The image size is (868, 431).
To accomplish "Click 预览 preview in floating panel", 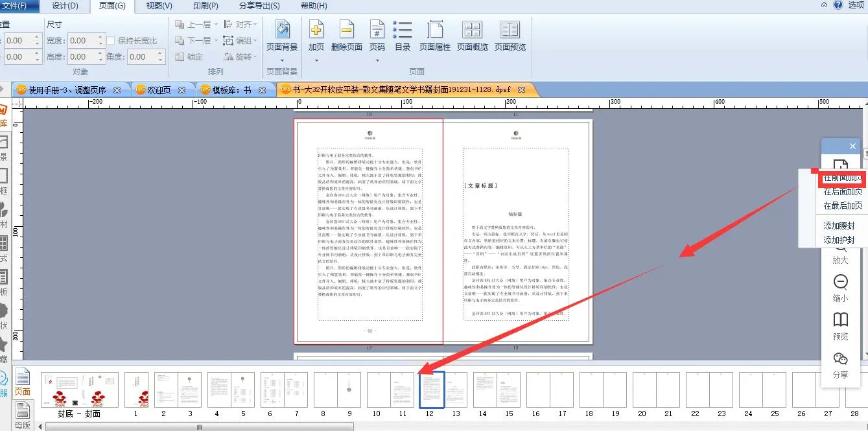I will pos(840,327).
